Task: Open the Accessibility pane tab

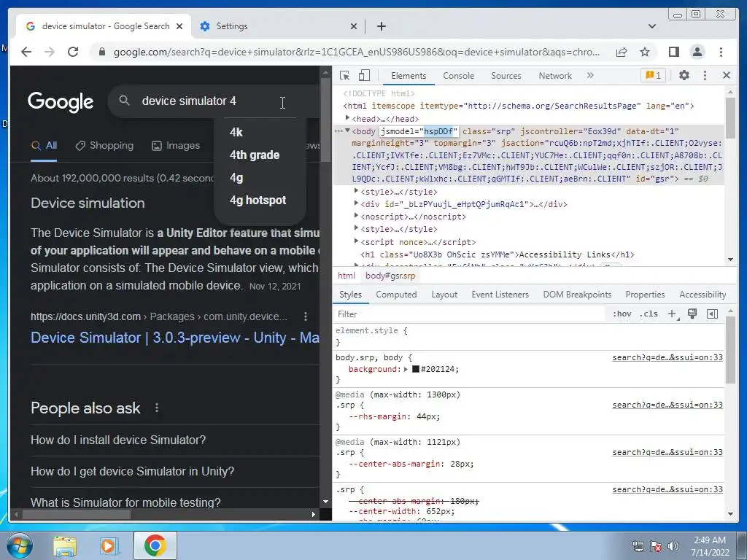Action: click(703, 295)
